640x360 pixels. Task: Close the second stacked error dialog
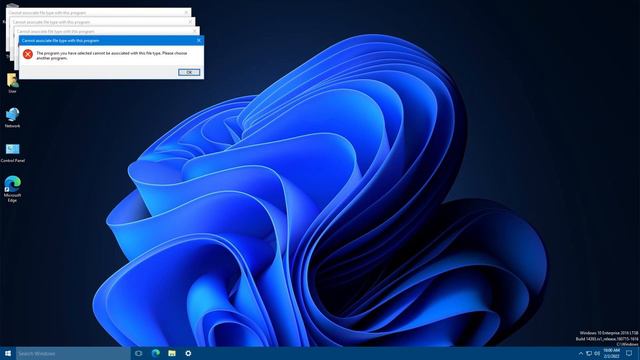(x=190, y=22)
